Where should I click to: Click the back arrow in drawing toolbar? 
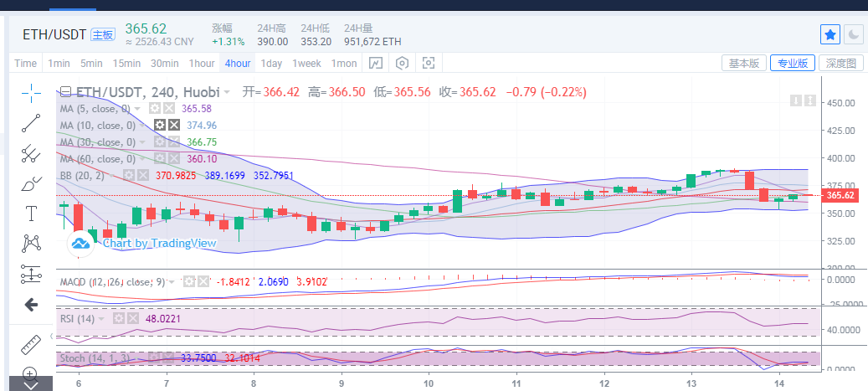pyautogui.click(x=32, y=304)
